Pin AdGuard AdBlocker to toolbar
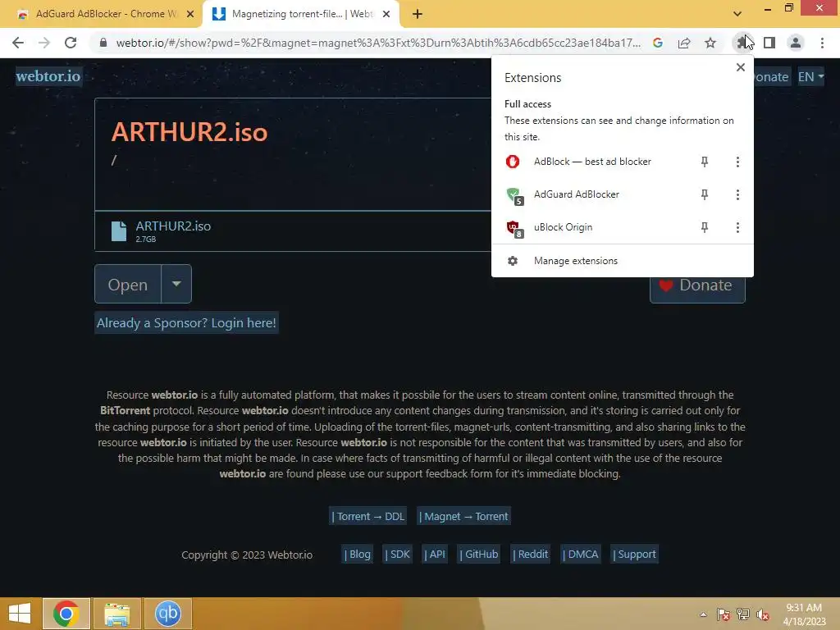Viewport: 840px width, 630px height. click(705, 194)
